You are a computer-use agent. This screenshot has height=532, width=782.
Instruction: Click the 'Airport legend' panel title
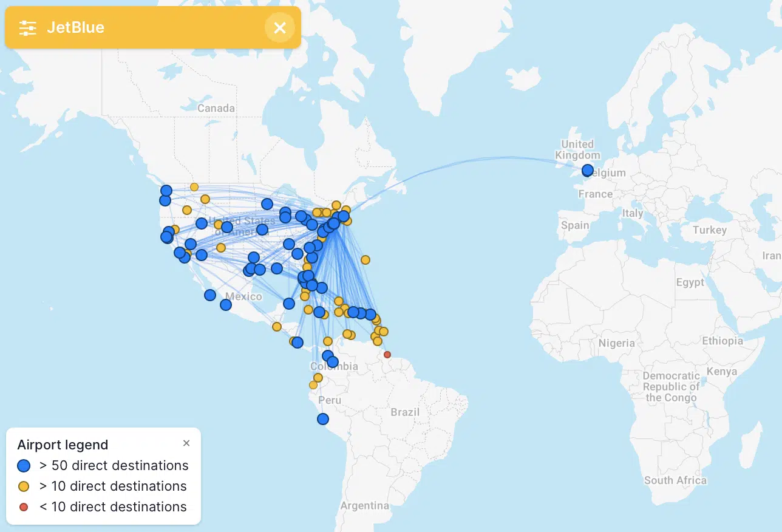click(63, 445)
